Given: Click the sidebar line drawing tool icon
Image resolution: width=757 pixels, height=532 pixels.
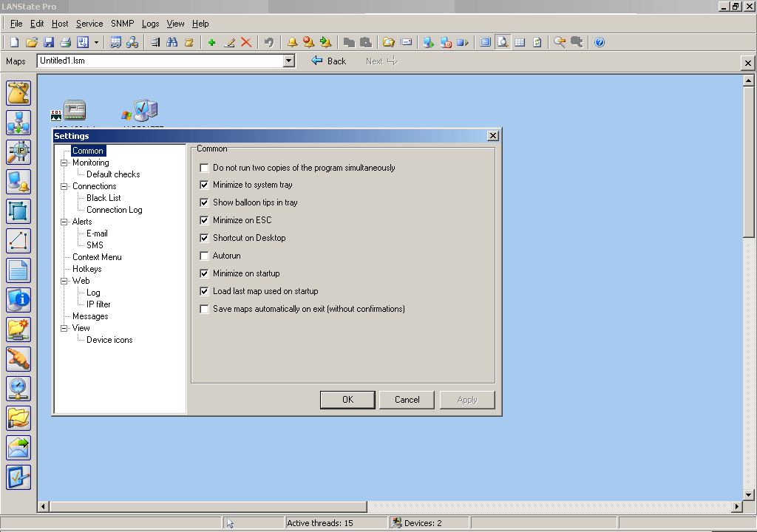Looking at the screenshot, I should click(18, 240).
